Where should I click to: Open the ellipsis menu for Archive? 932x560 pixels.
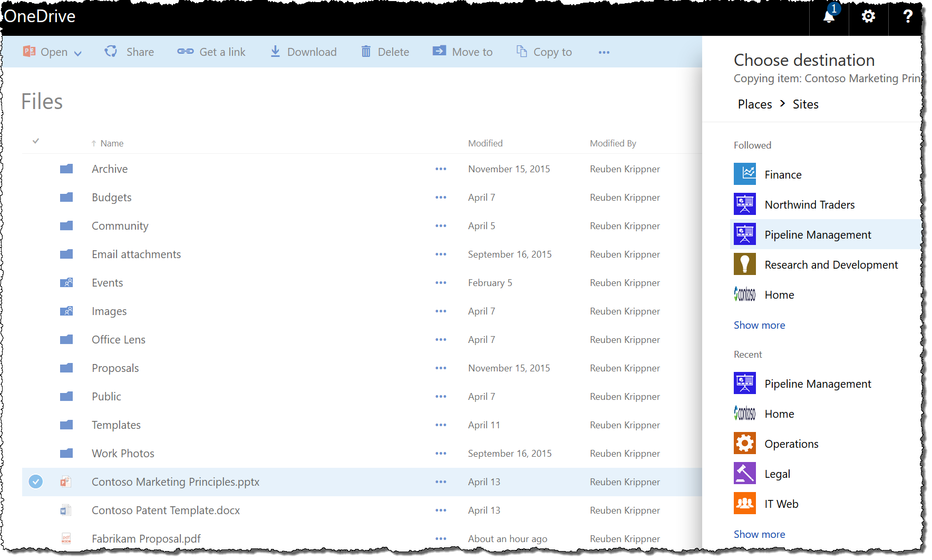pos(441,169)
